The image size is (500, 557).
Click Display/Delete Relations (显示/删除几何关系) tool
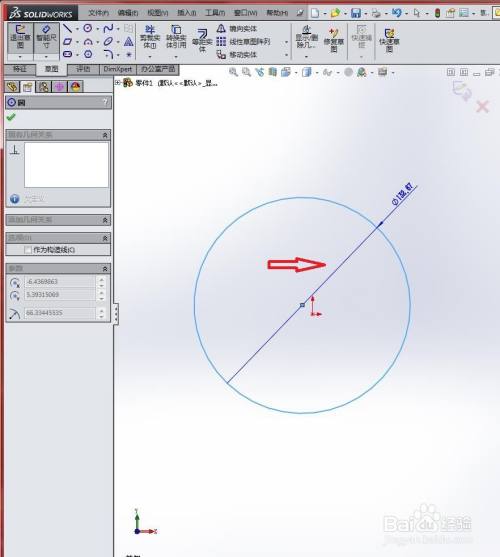coord(306,37)
